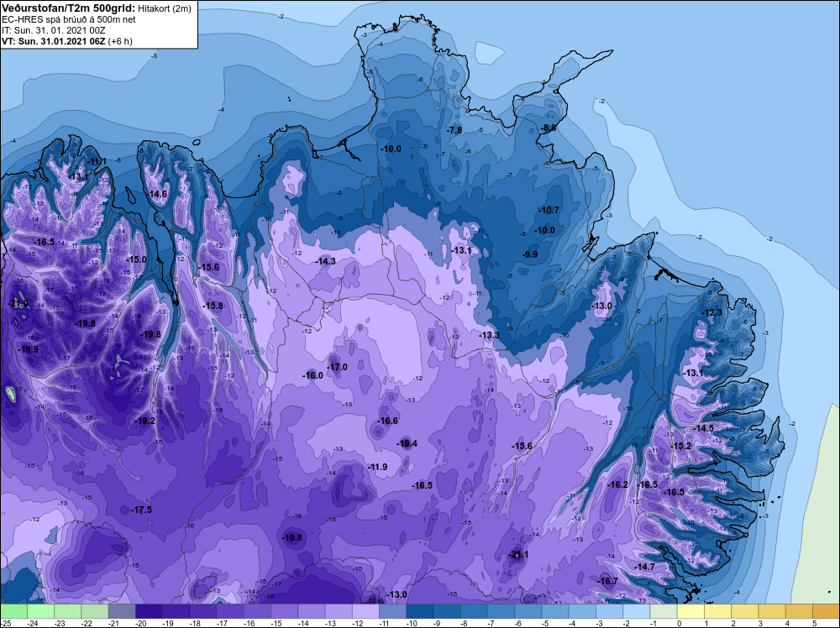Select the -16.2 temperature value
The width and height of the screenshot is (840, 628).
[617, 484]
